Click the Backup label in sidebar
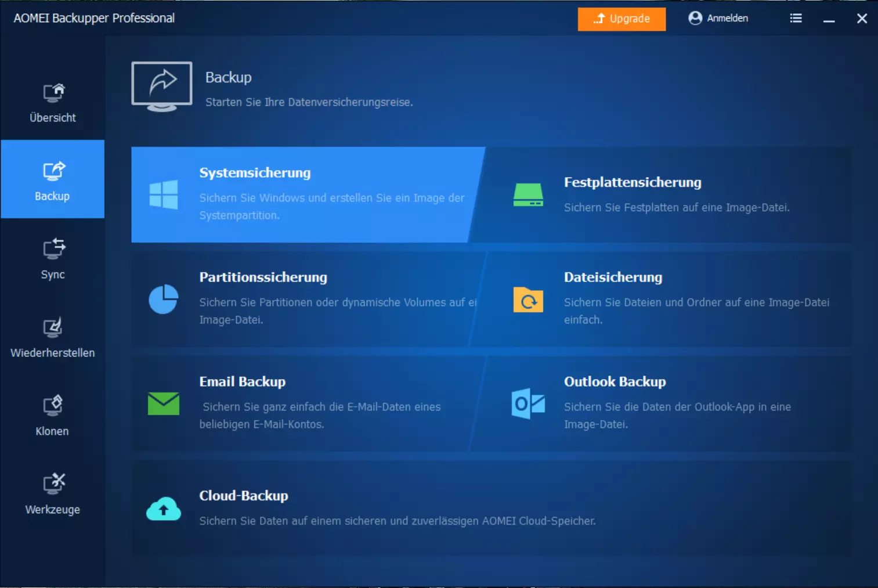The image size is (878, 588). tap(52, 196)
